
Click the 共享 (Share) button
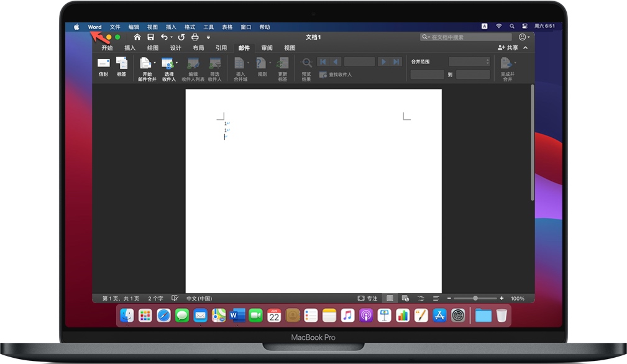click(508, 48)
